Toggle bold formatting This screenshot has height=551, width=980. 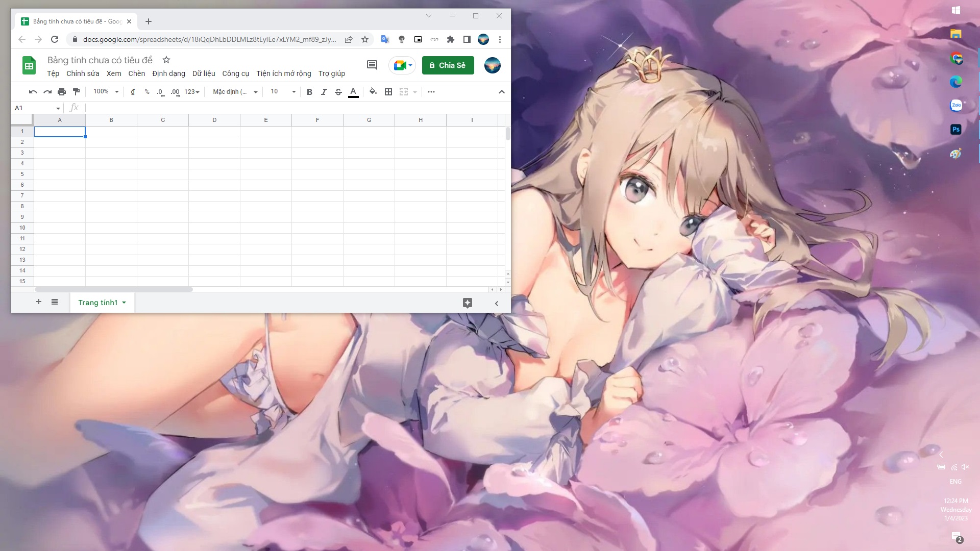pyautogui.click(x=309, y=92)
